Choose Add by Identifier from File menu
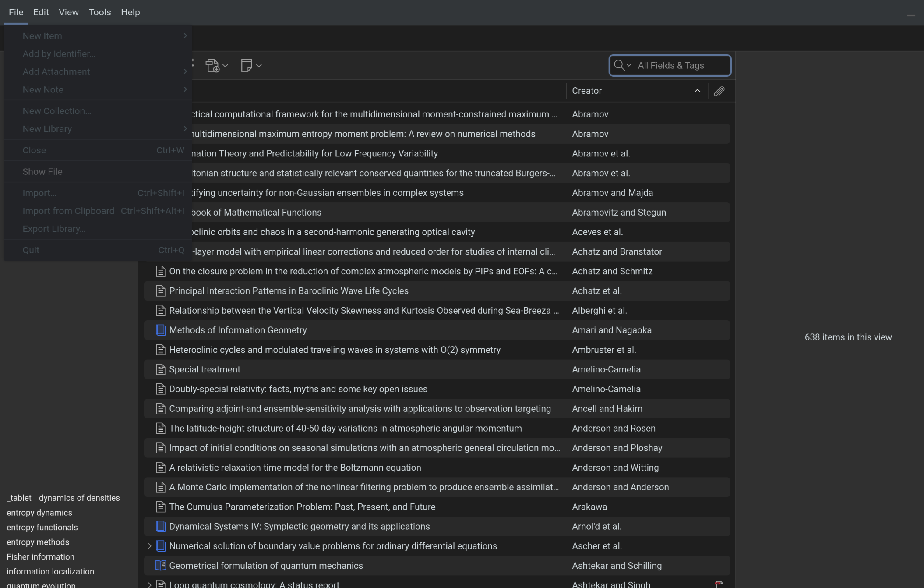 (x=59, y=54)
